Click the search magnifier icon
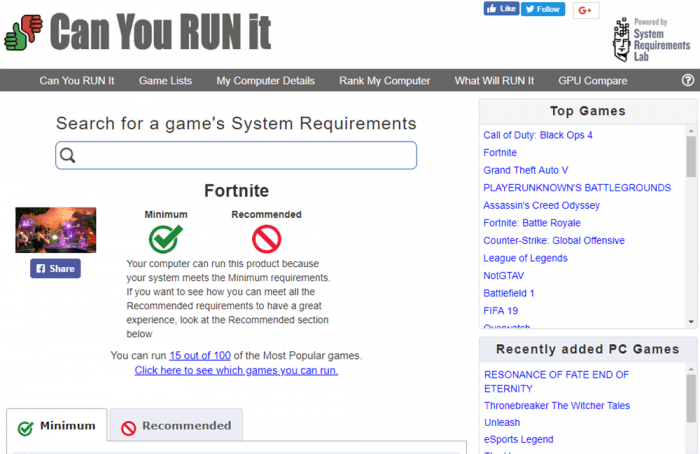This screenshot has width=700, height=454. pos(68,155)
